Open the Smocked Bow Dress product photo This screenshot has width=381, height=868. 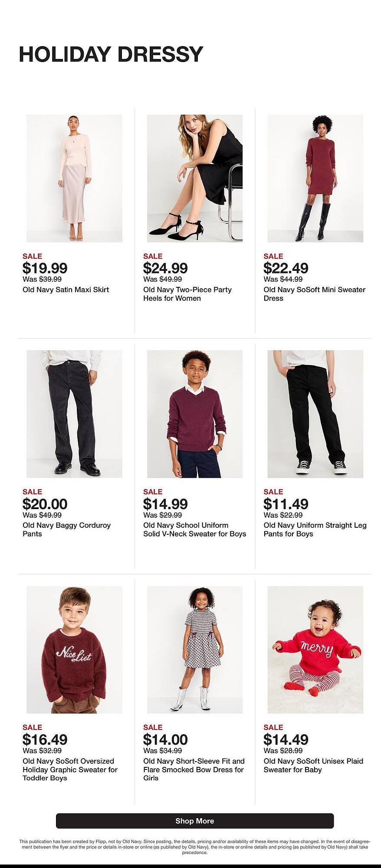(195, 650)
